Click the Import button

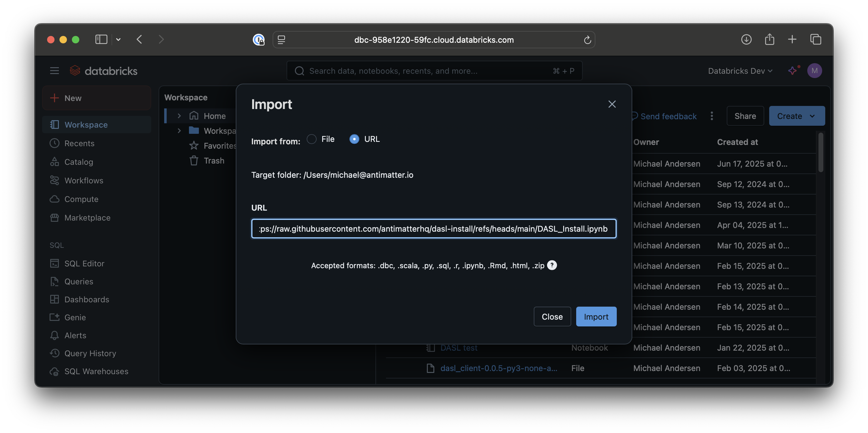(x=596, y=317)
